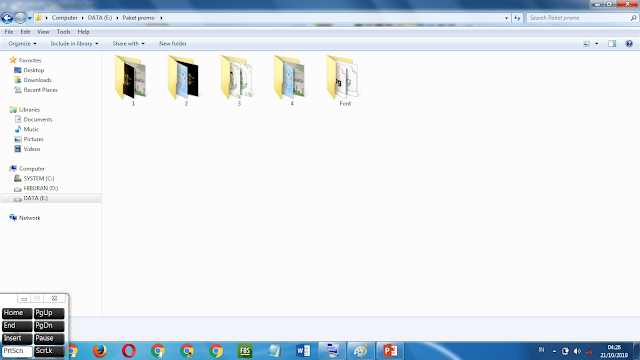Open the Edit menu
640x360 pixels.
click(25, 32)
